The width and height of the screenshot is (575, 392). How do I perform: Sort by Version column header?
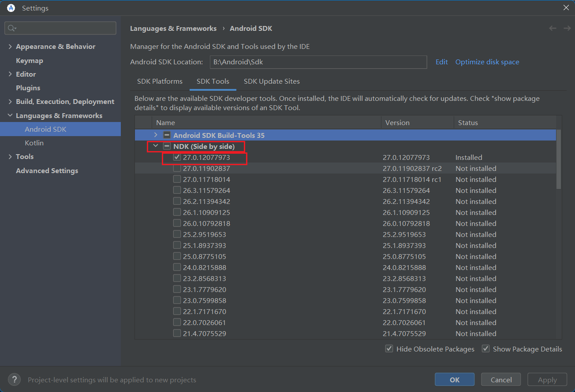tap(417, 123)
